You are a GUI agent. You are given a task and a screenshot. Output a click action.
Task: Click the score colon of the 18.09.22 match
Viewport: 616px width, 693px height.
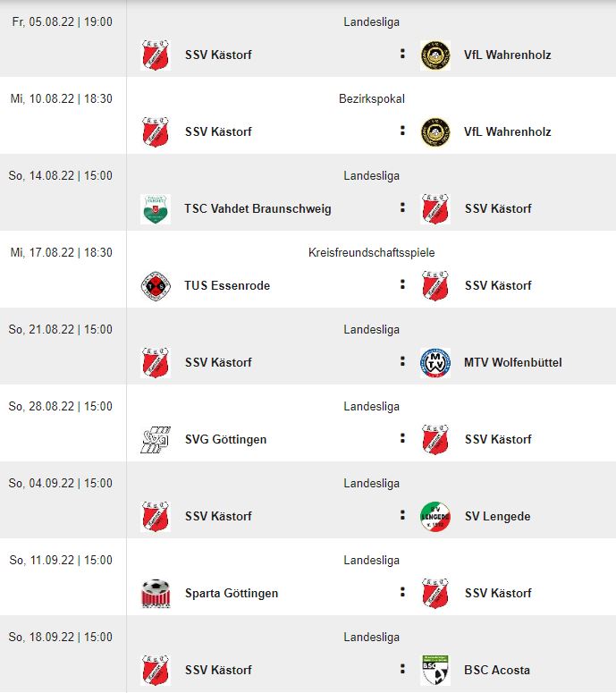[x=402, y=668]
